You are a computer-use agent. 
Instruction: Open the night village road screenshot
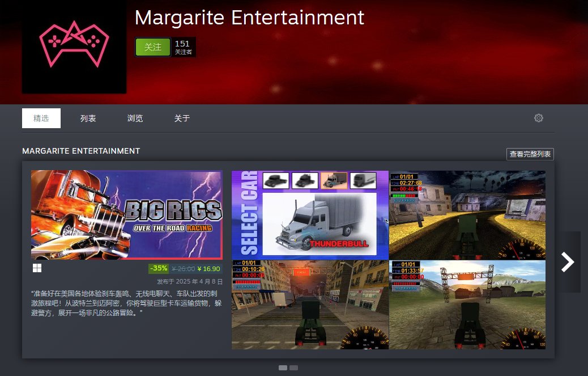tap(467, 215)
